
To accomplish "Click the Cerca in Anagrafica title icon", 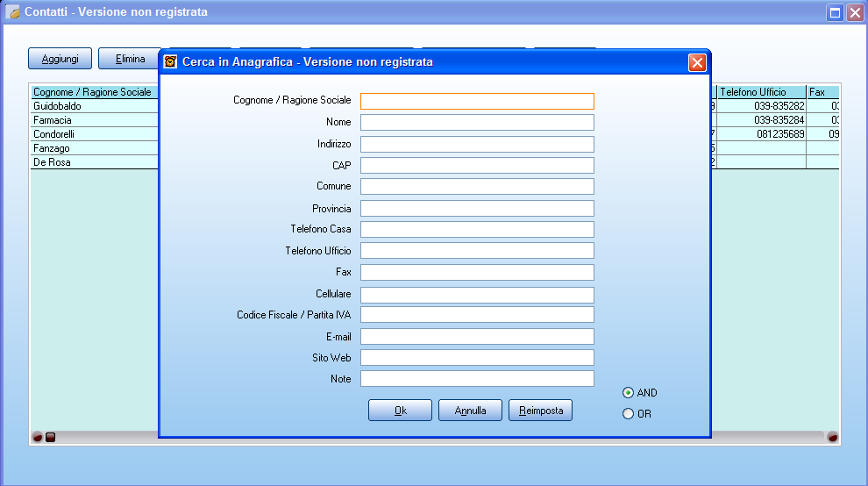I will click(x=170, y=61).
